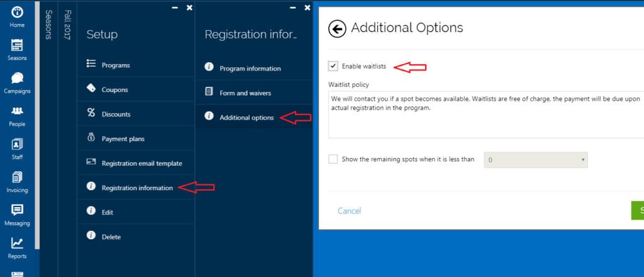Click inside the Waitlist policy text area
Image resolution: width=644 pixels, height=277 pixels.
click(x=486, y=115)
